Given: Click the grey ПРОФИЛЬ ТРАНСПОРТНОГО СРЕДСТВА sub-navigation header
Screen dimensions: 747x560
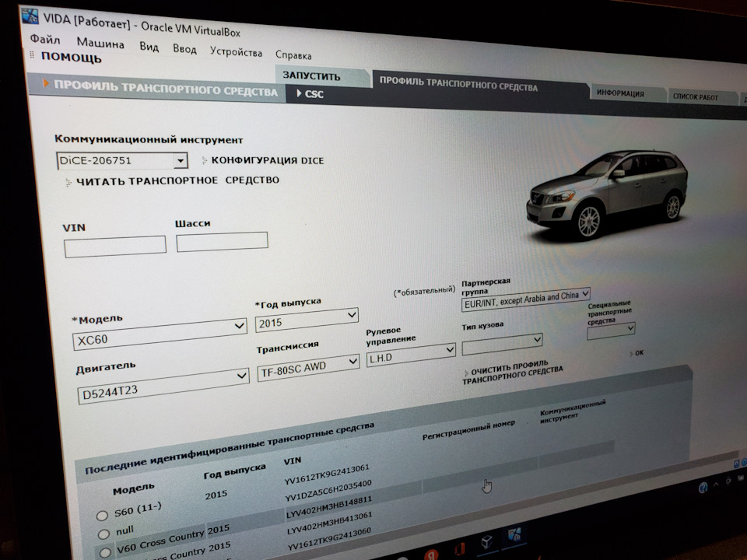Looking at the screenshot, I should [x=165, y=88].
